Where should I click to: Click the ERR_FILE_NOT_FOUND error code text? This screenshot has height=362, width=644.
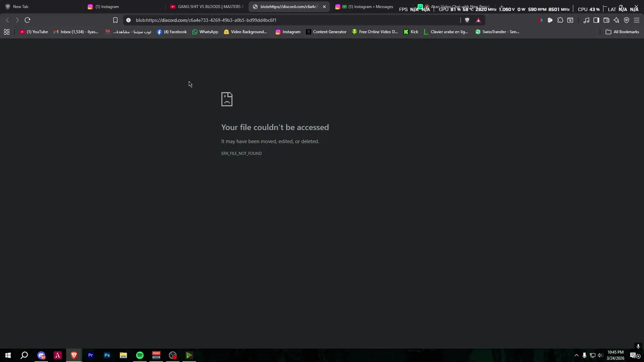[242, 153]
